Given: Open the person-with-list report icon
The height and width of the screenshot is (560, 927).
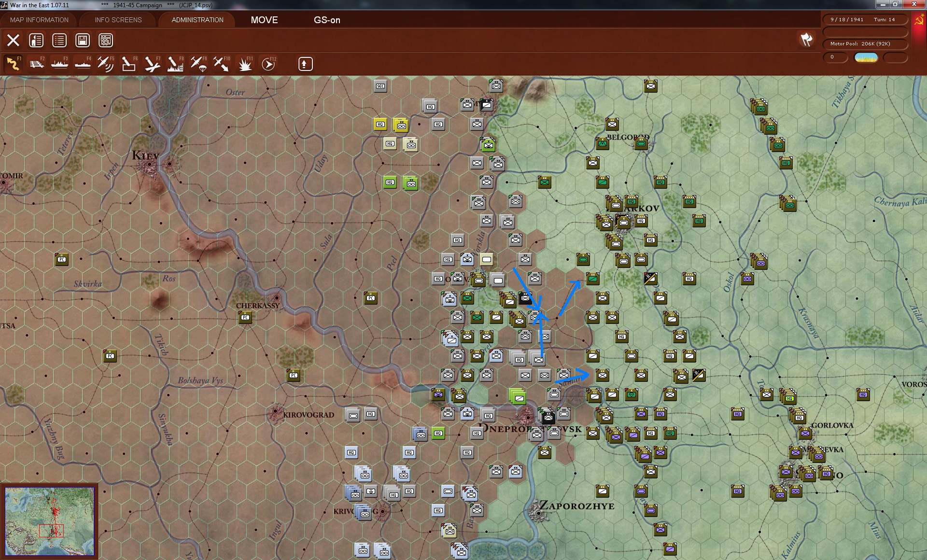Looking at the screenshot, I should pyautogui.click(x=36, y=40).
